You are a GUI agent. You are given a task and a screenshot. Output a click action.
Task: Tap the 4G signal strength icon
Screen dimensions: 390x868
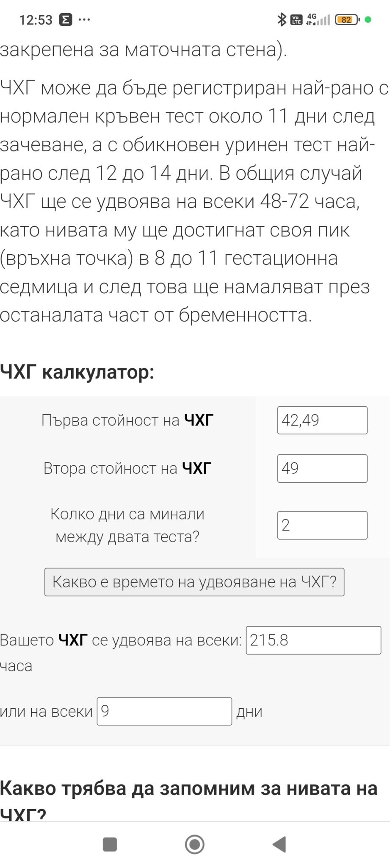[x=318, y=19]
